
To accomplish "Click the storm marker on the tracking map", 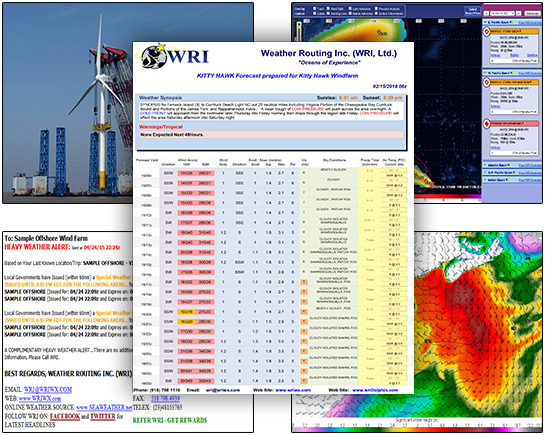I will (380, 32).
